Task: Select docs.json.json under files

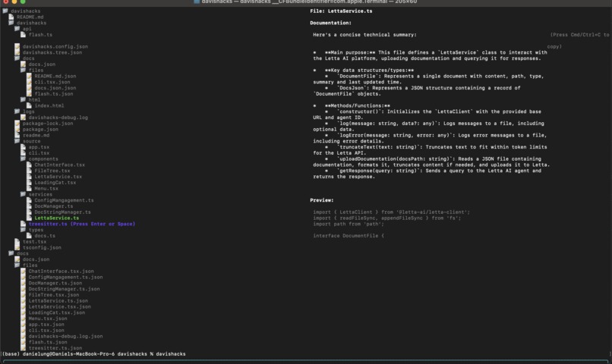Action: pyautogui.click(x=55, y=88)
